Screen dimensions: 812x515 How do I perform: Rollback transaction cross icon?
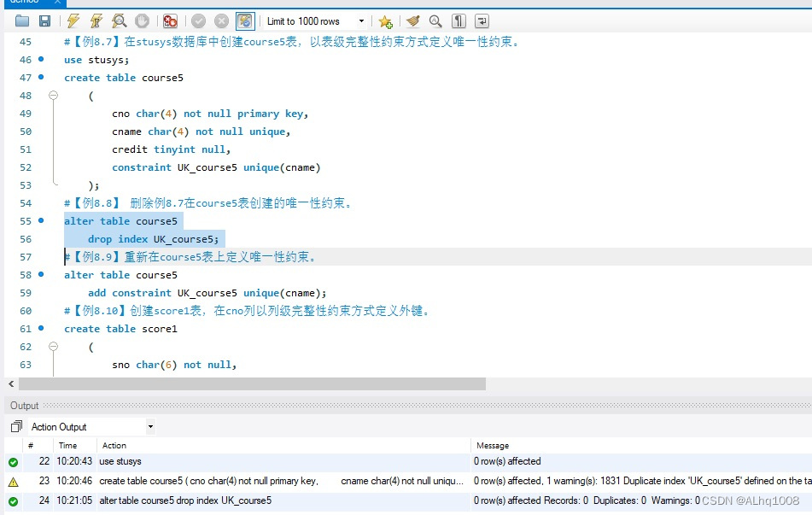click(222, 21)
